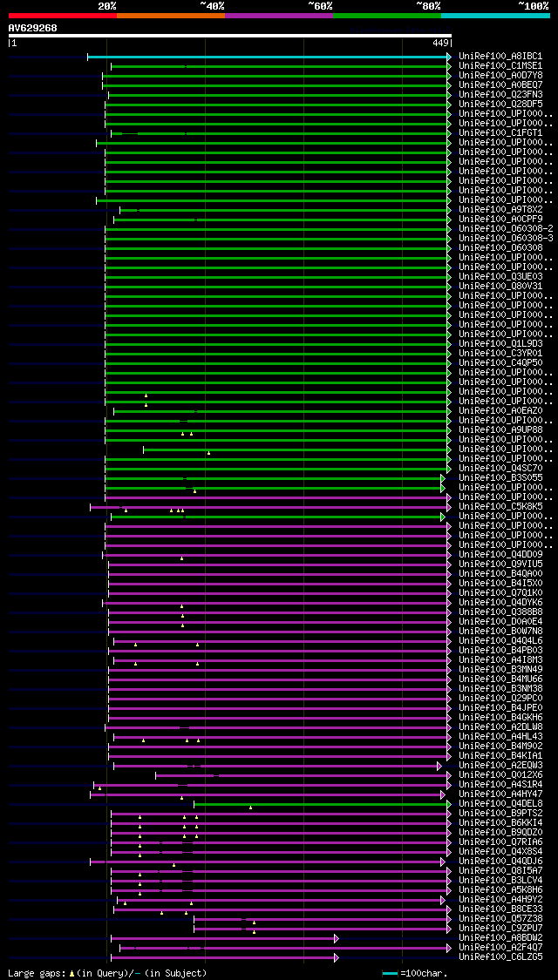Select the UniRef100_Q4SC70 hit
Screen dimensions: 558x980
[x=500, y=468]
